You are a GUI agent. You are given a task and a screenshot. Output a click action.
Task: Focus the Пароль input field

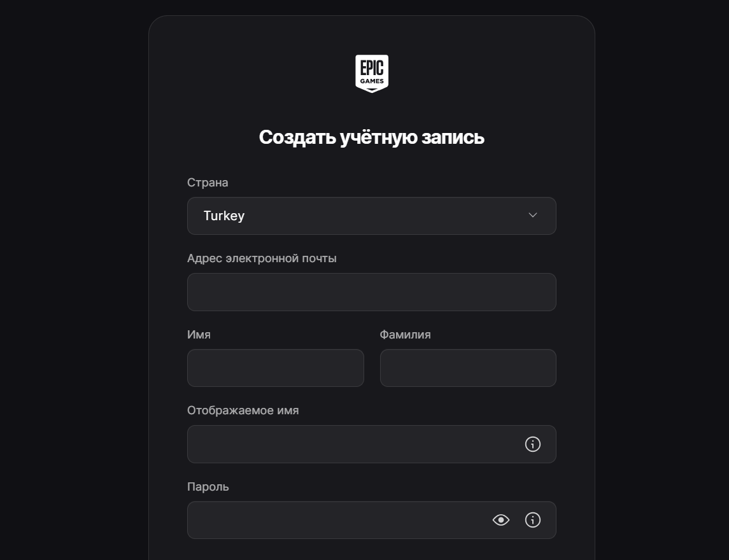(x=337, y=520)
